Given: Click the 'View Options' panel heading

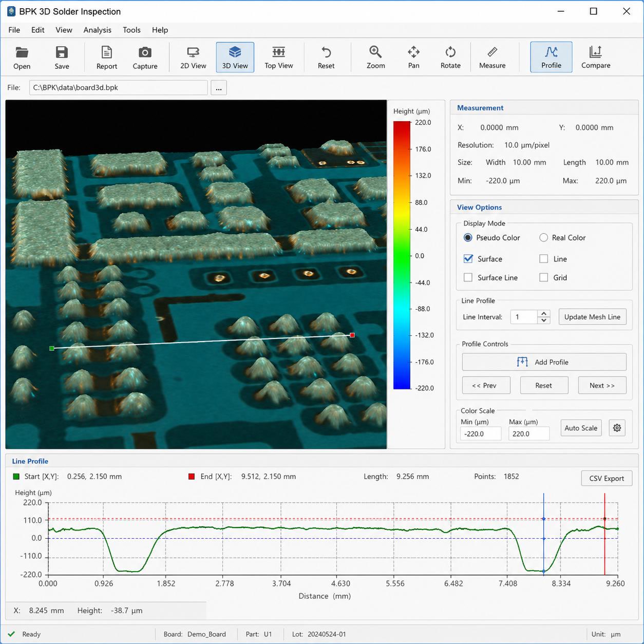Looking at the screenshot, I should coord(479,207).
